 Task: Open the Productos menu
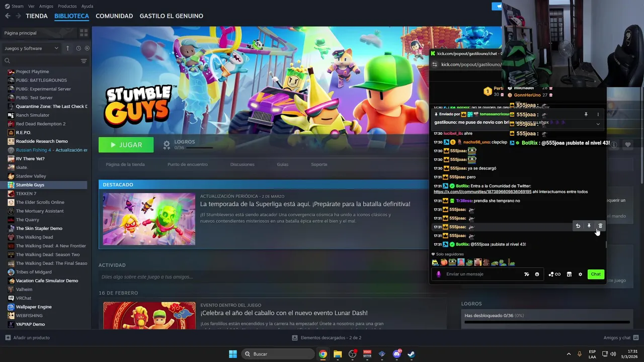coord(67,6)
